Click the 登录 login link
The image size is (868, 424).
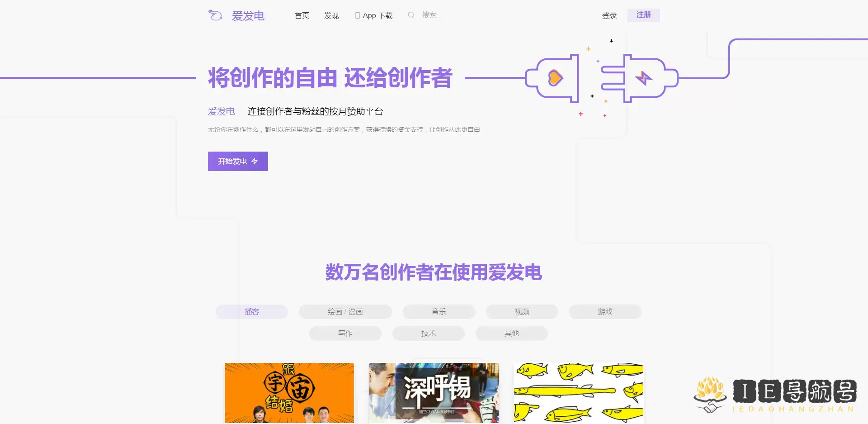[609, 15]
